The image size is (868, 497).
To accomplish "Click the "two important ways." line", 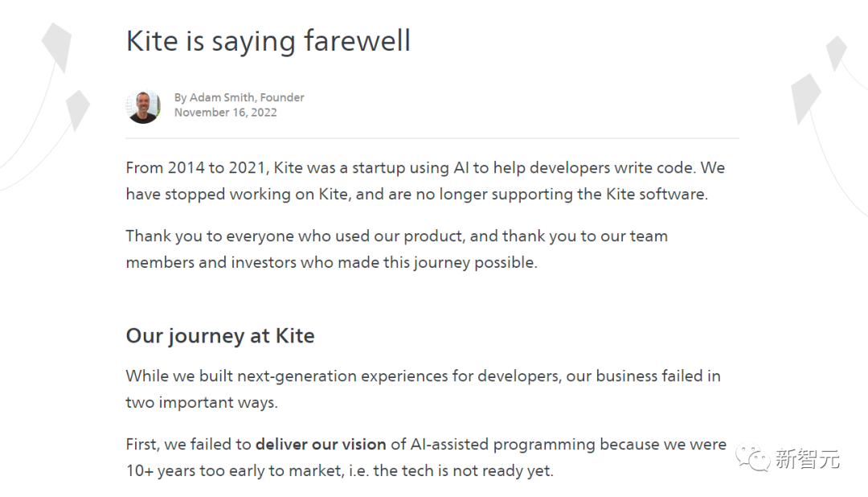I will (x=202, y=402).
